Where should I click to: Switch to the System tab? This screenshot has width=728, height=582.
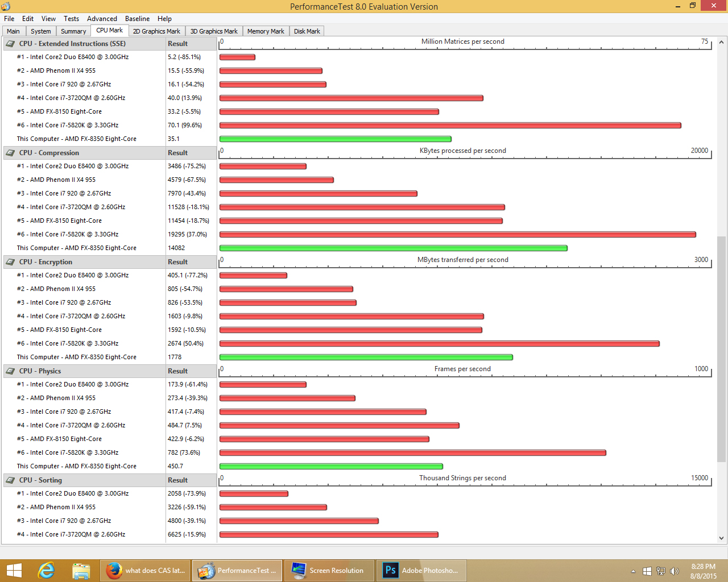[41, 31]
